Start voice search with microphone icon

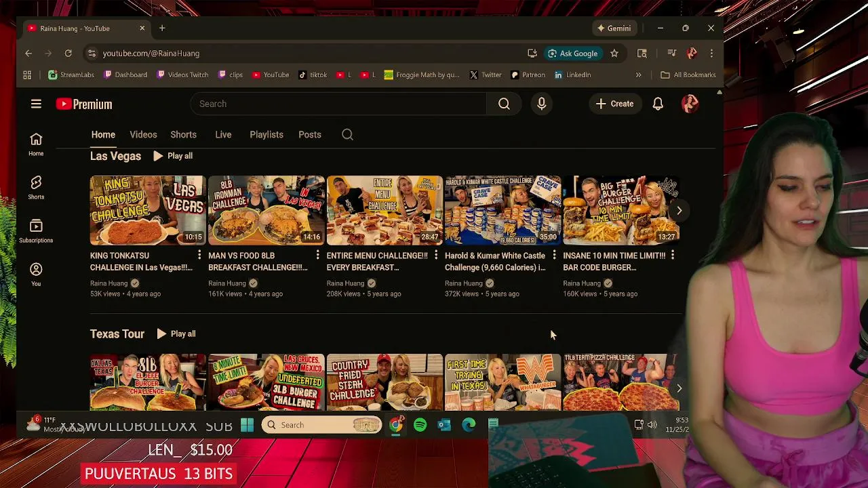tap(541, 104)
